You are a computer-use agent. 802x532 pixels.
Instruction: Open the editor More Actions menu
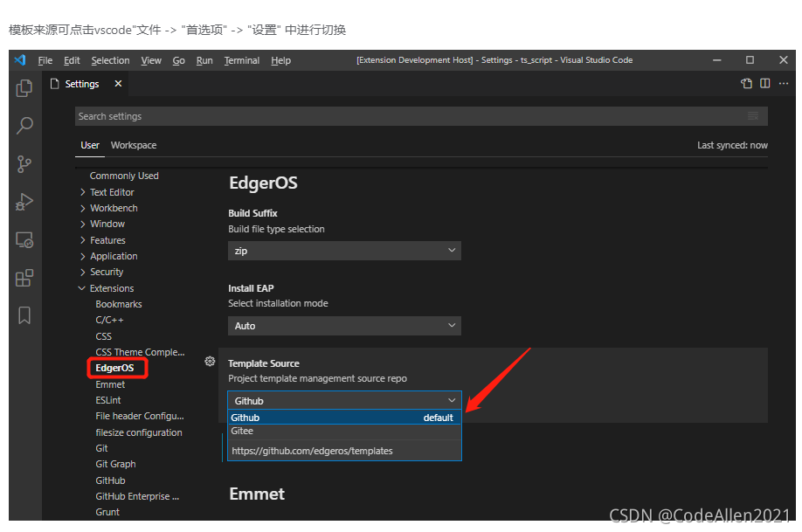[x=784, y=83]
